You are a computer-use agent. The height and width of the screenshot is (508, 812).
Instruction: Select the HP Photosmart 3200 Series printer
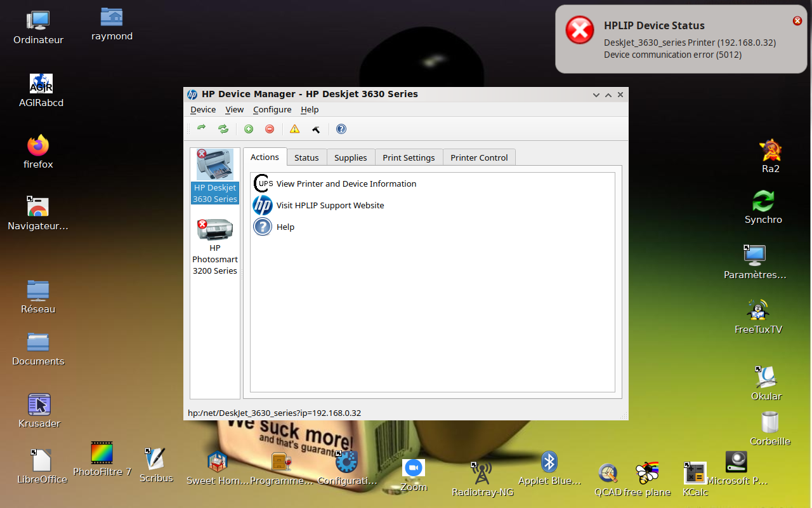215,246
